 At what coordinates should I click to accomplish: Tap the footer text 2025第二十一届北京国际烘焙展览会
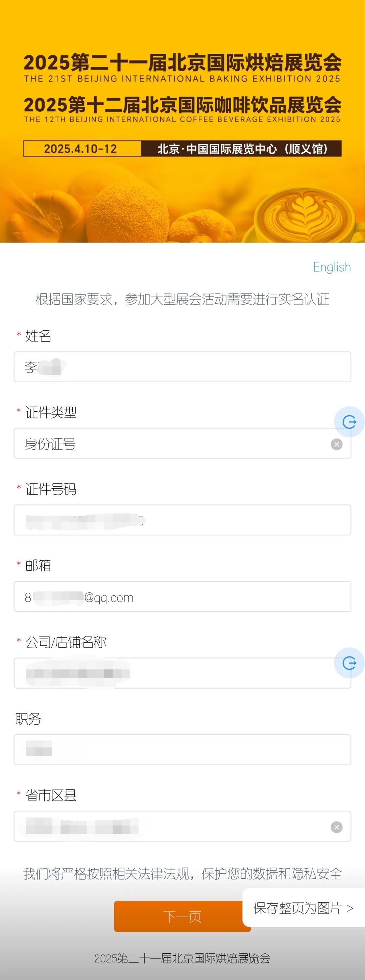pyautogui.click(x=182, y=958)
